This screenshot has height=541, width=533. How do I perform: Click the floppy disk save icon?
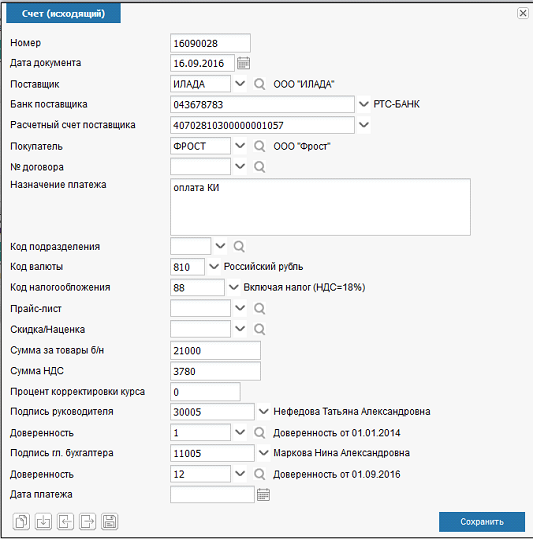tap(109, 521)
